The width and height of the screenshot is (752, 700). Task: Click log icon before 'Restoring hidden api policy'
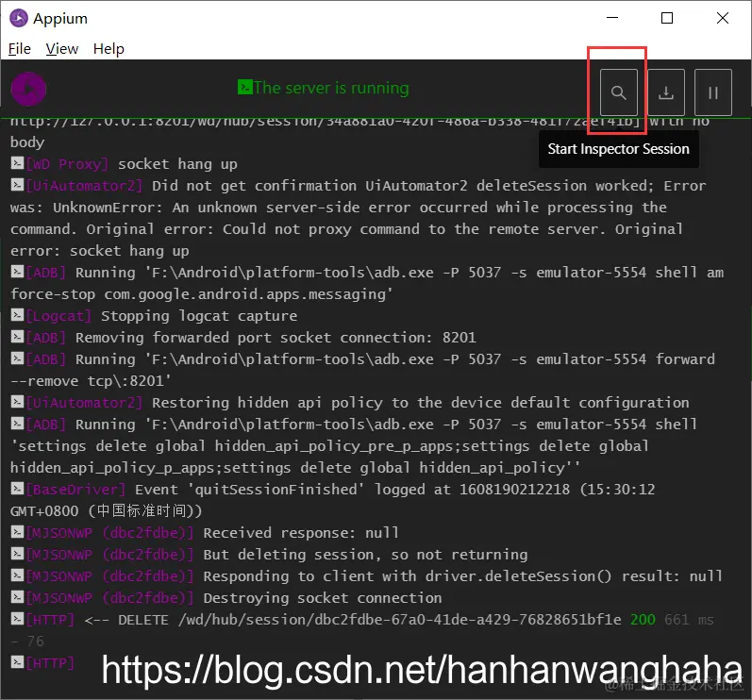click(x=17, y=402)
